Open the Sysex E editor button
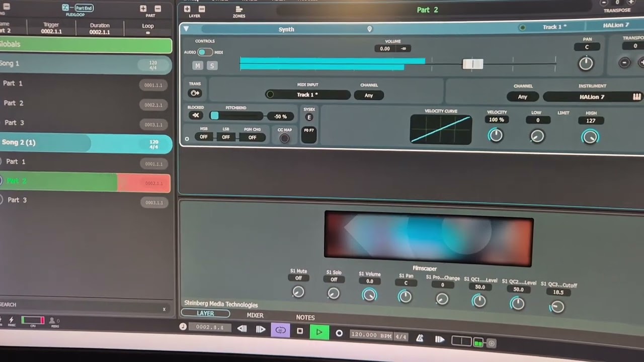Viewport: 644px width, 362px height. 309,117
